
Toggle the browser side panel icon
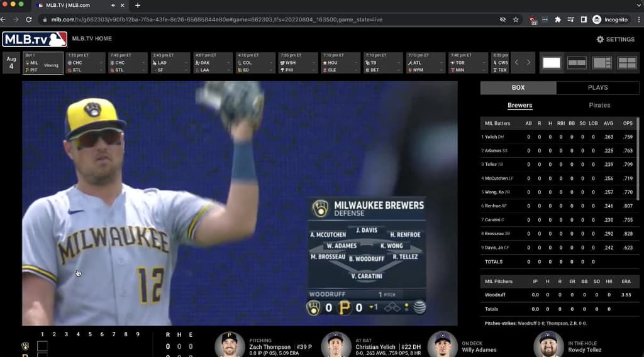click(x=584, y=19)
